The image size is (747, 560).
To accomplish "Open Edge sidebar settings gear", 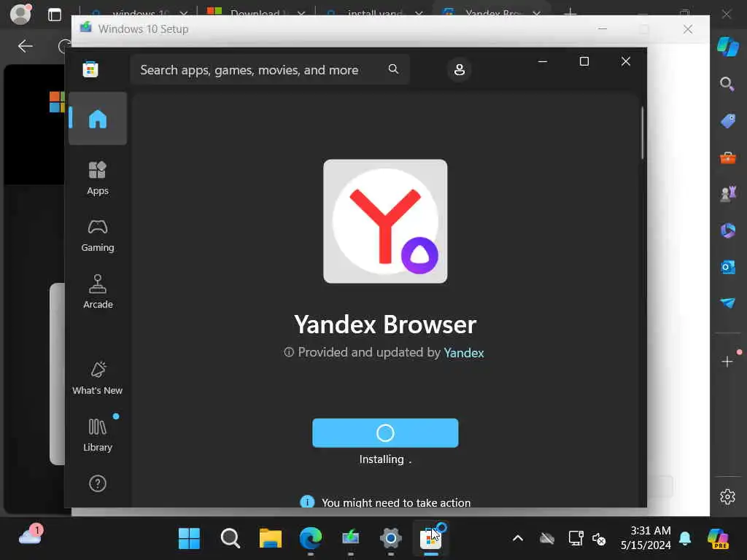I will [x=727, y=497].
